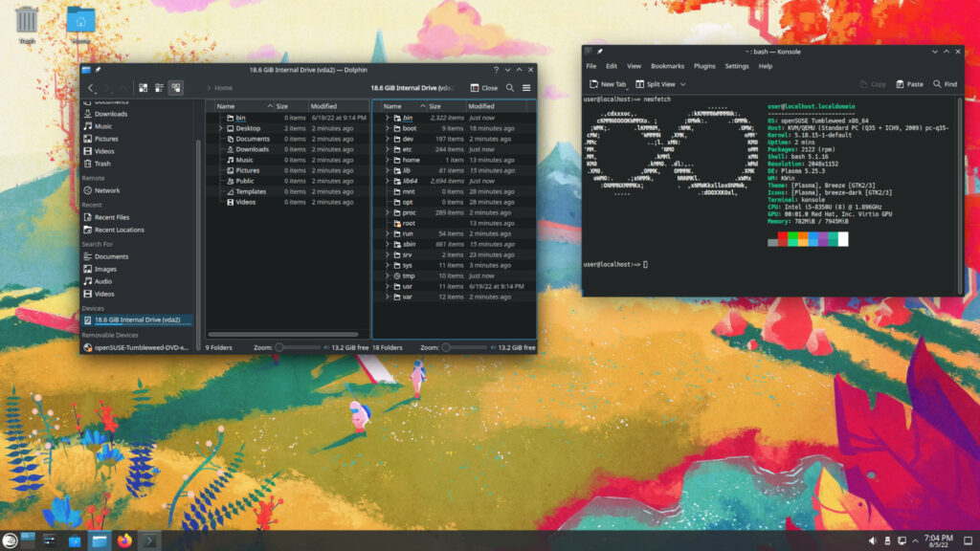The image size is (980, 551).
Task: Expand hidden icons in the system tray
Action: [x=915, y=540]
